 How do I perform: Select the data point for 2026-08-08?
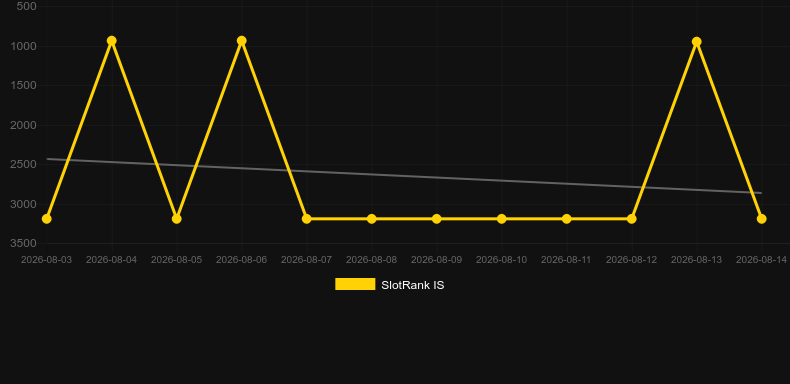pos(372,219)
